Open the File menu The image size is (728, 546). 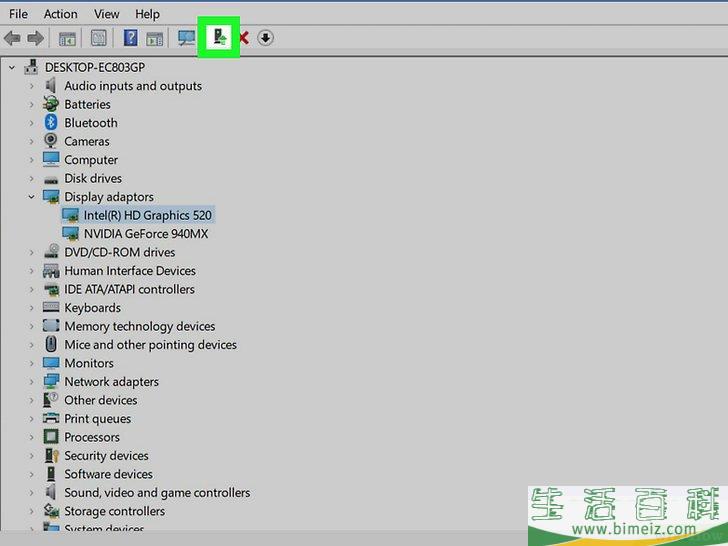click(18, 14)
